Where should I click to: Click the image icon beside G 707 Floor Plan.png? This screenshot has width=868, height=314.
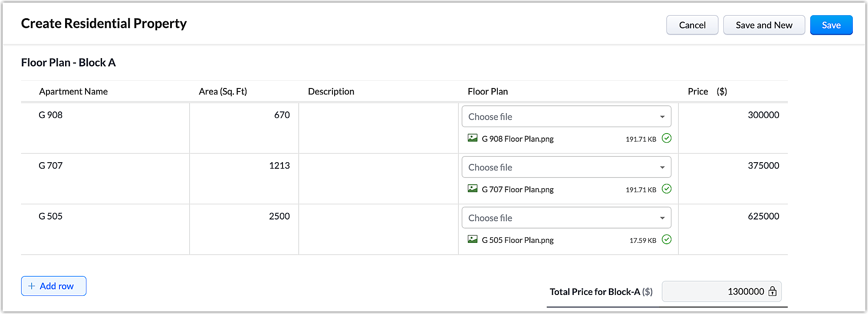[x=473, y=189]
